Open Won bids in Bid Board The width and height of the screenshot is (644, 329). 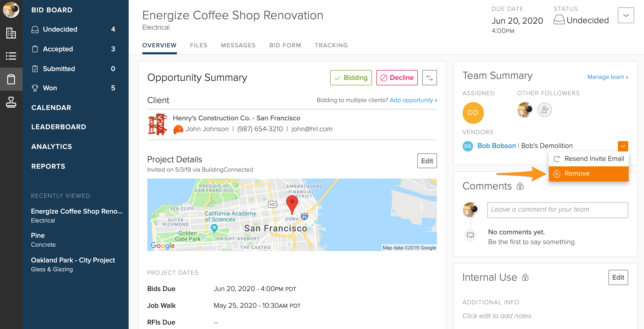[50, 88]
